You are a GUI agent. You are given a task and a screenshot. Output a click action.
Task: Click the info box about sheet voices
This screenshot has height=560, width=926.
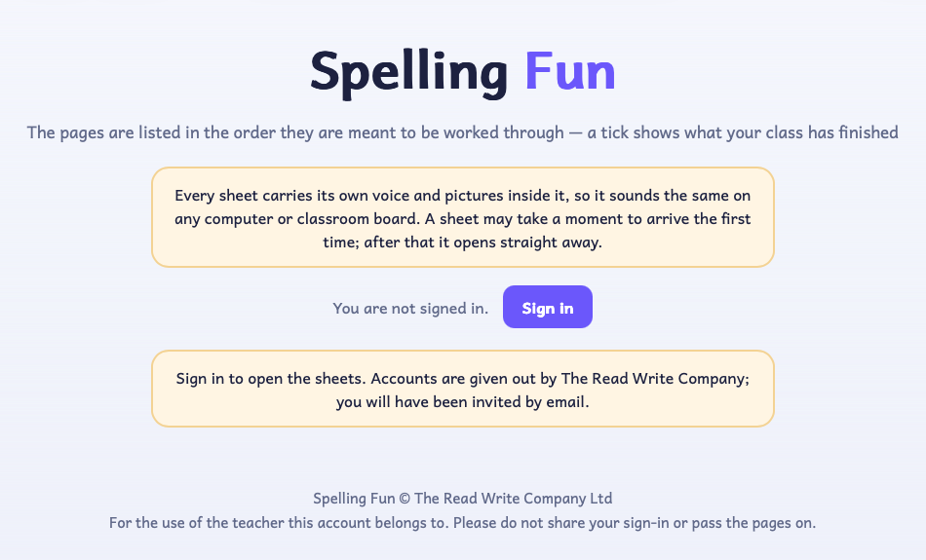coord(462,217)
